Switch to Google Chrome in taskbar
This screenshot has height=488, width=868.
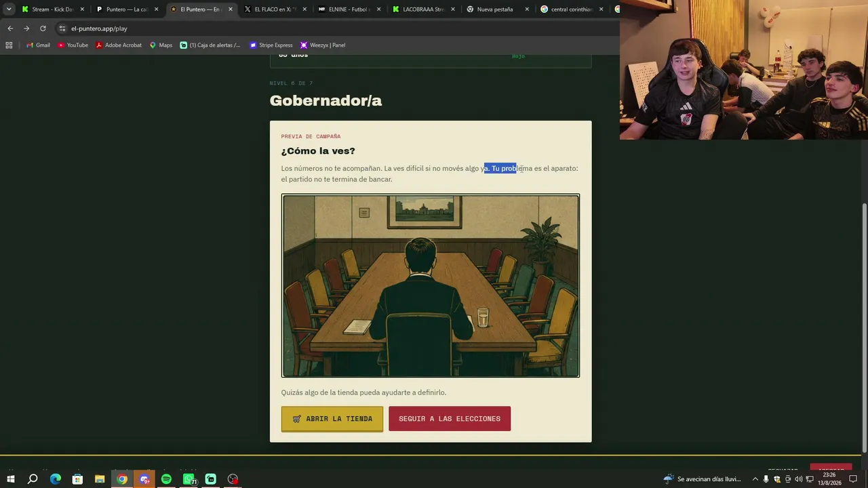point(122,479)
